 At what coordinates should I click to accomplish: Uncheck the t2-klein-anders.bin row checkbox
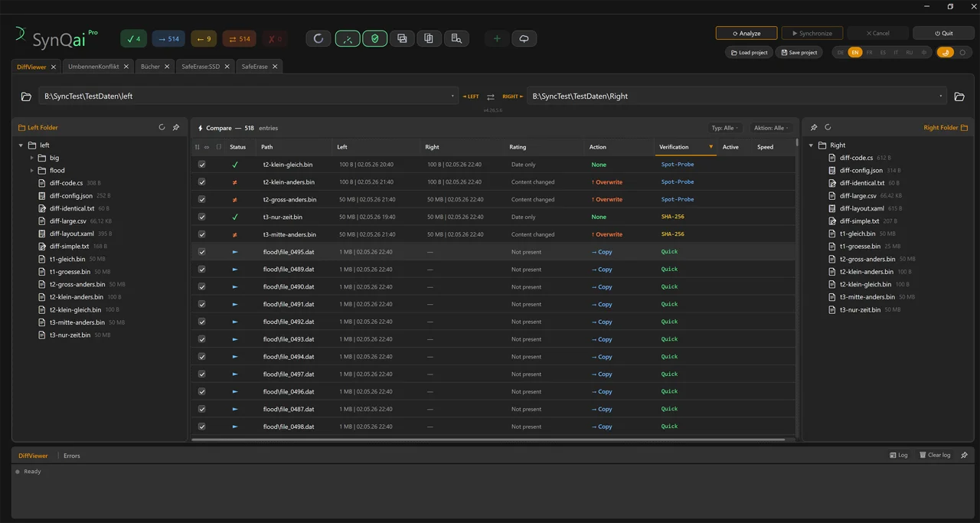click(202, 182)
